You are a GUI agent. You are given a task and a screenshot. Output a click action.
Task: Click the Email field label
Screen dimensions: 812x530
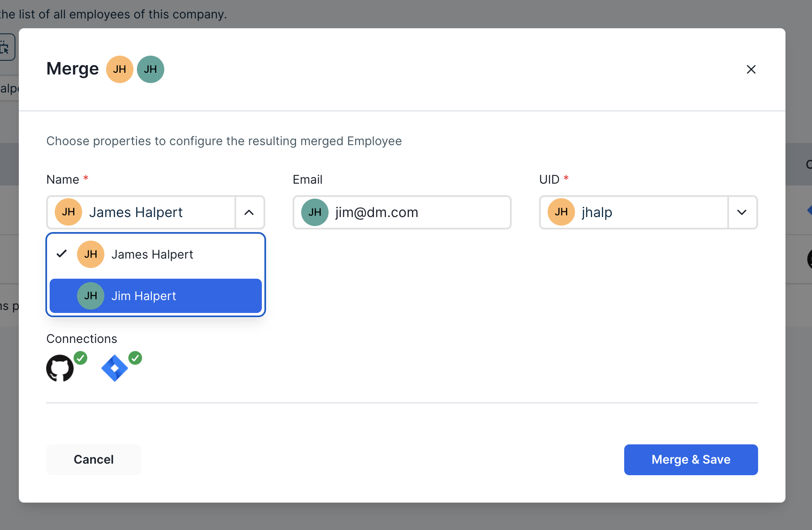point(308,179)
